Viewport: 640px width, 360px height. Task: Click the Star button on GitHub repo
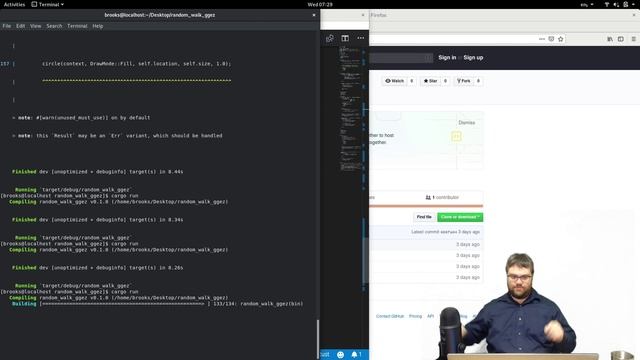tap(430, 81)
